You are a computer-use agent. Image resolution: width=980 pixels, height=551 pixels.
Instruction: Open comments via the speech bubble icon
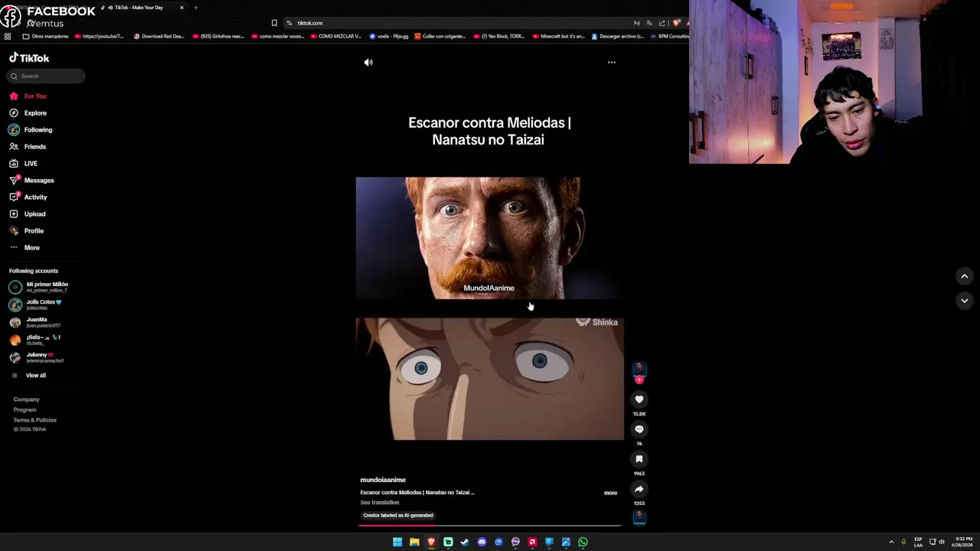pyautogui.click(x=639, y=429)
